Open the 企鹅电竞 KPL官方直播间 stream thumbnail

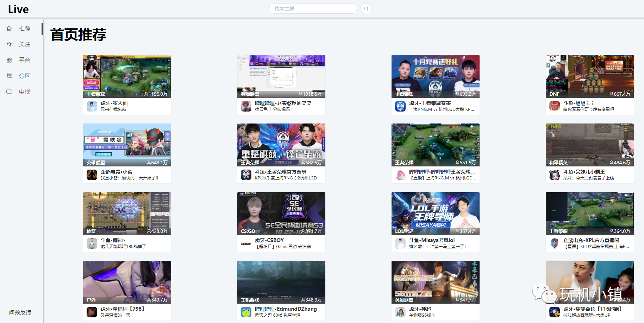point(590,214)
